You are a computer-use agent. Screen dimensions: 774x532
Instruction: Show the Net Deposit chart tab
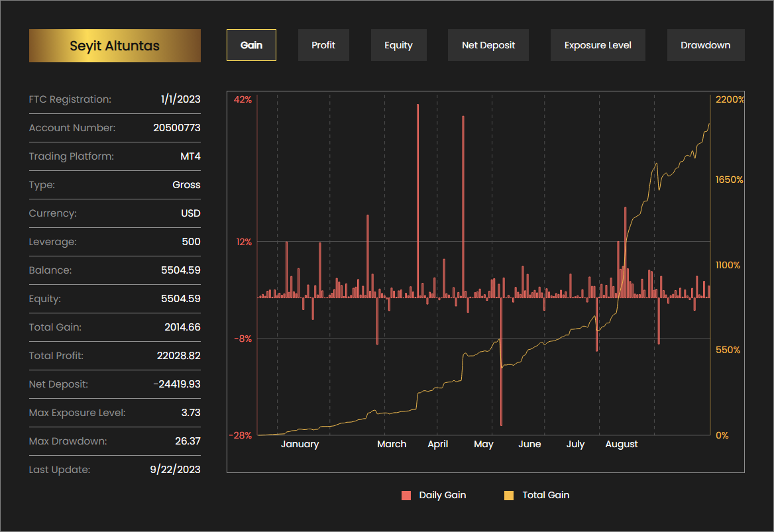488,45
